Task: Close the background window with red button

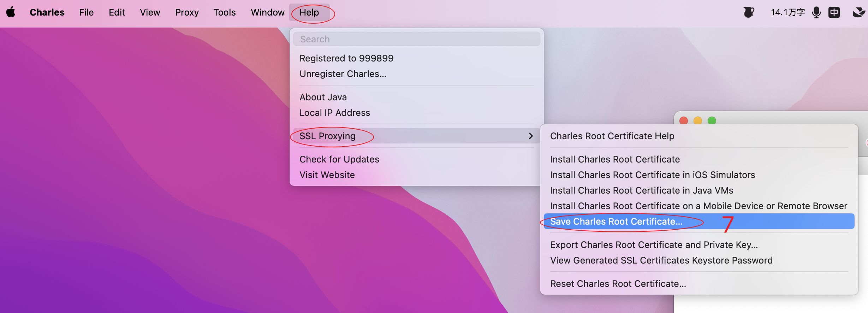Action: 684,121
